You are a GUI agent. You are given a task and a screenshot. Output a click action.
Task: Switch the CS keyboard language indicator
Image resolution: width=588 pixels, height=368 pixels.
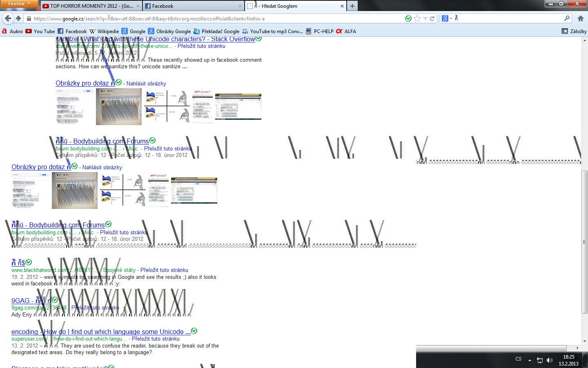point(518,359)
